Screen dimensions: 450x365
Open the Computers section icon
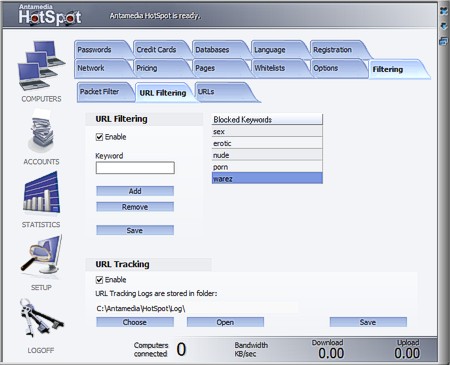(41, 66)
